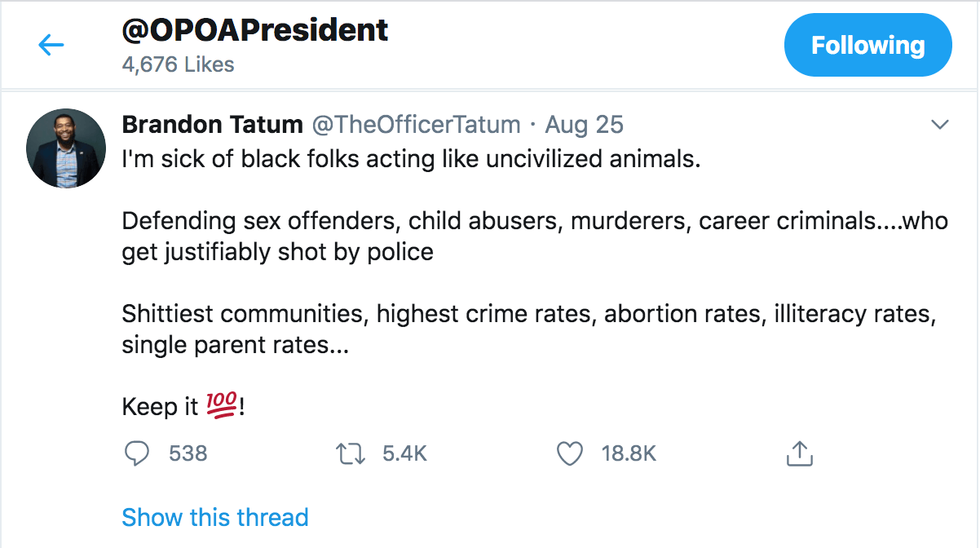Click the 'single parent rates...' tweet text

pyautogui.click(x=236, y=345)
